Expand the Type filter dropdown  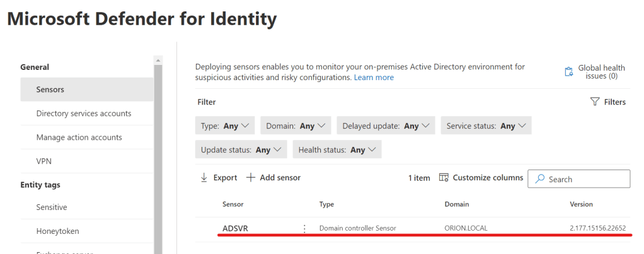[225, 126]
